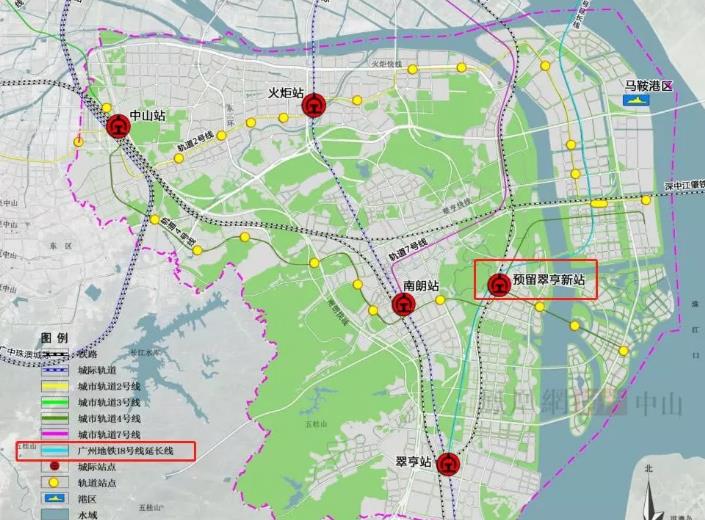Click the cyan 广州地铁18号线延长线 legend swatch
The image size is (705, 520).
[57, 450]
